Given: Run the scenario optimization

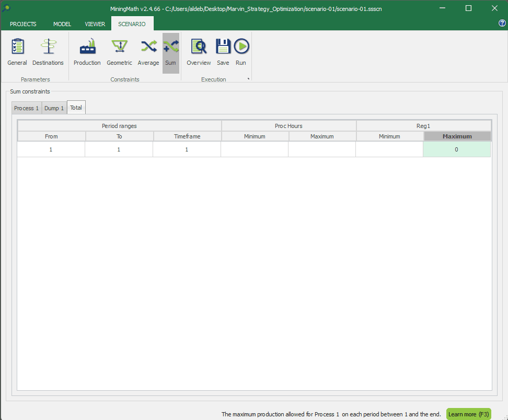Looking at the screenshot, I should [x=241, y=52].
